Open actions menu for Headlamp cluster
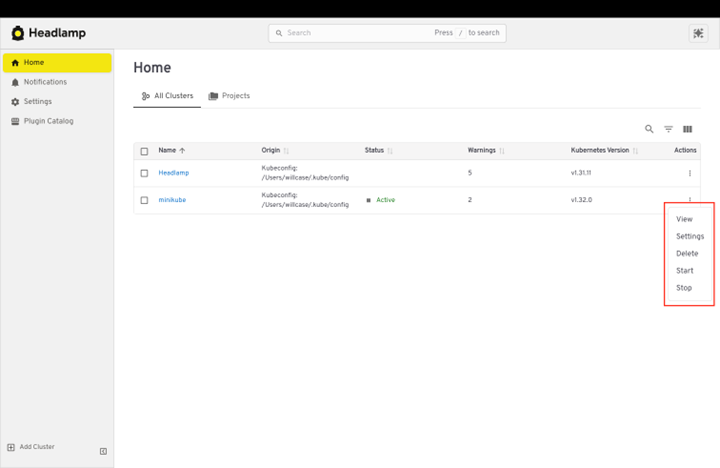Viewport: 720px width, 468px height. [689, 173]
